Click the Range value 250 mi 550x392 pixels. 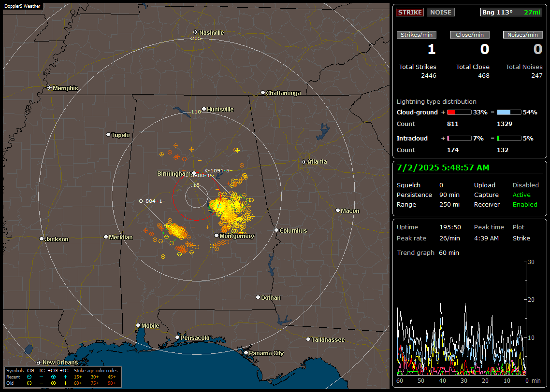(x=449, y=205)
